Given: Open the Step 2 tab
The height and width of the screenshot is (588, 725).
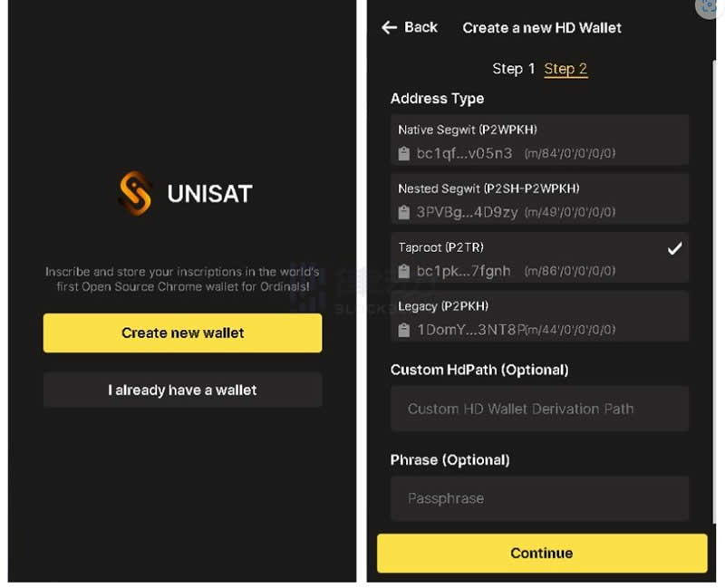Looking at the screenshot, I should 565,69.
